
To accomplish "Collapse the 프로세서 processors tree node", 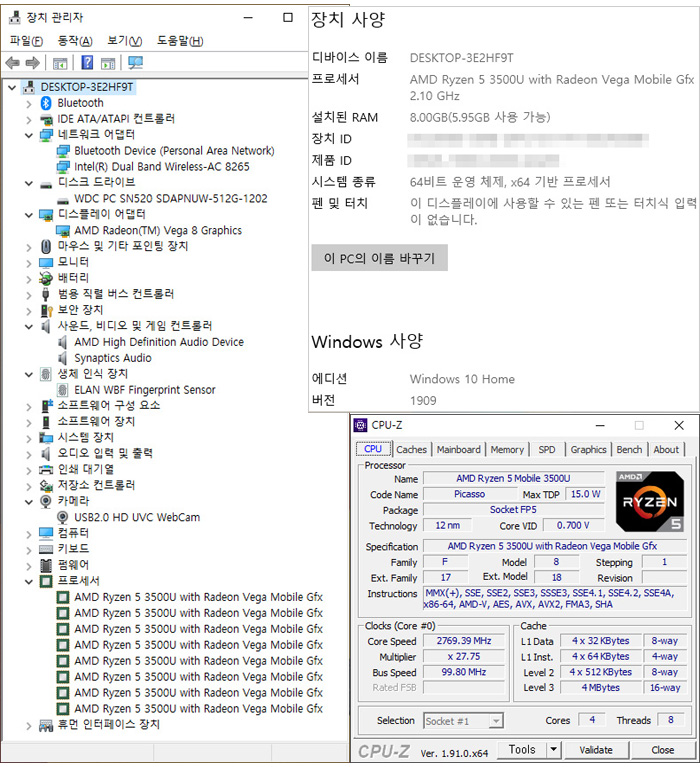I will [x=28, y=581].
